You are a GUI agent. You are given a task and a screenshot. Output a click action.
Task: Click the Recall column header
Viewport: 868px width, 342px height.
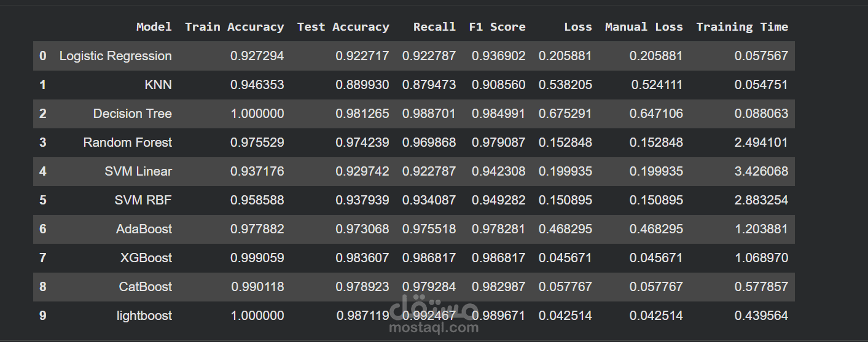(x=434, y=27)
